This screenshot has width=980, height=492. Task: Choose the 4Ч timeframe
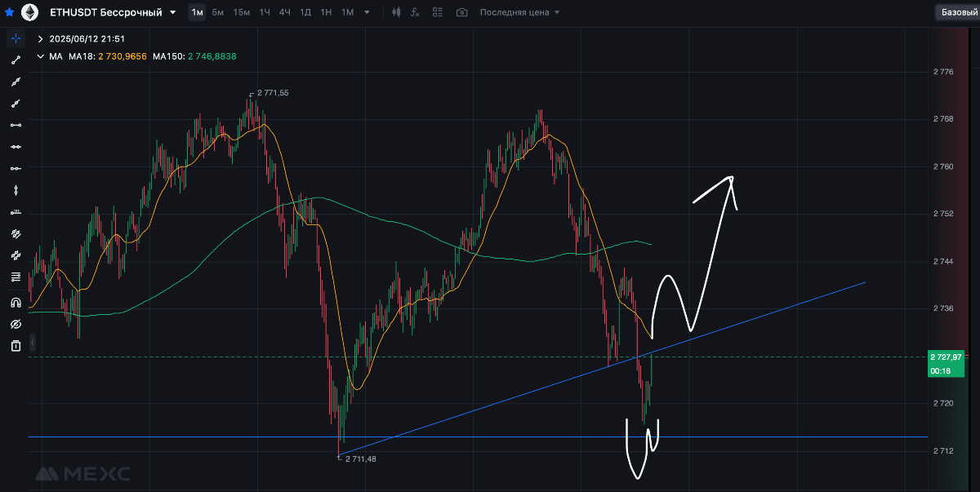[x=285, y=12]
